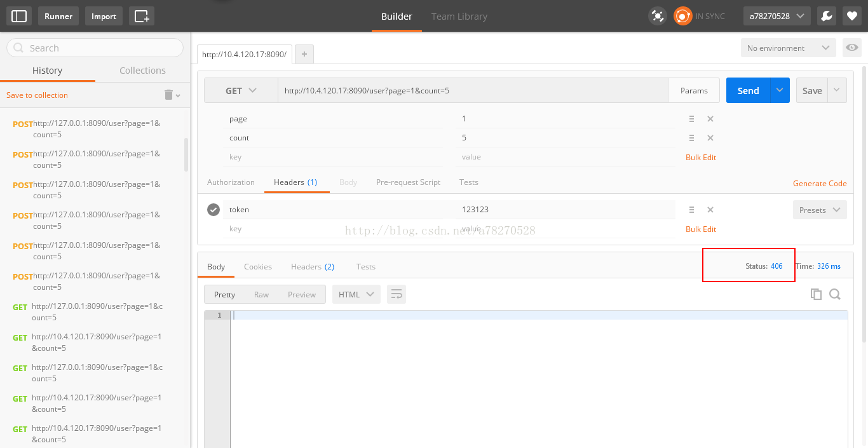Viewport: 868px width, 448px height.
Task: Open the GET method dropdown
Action: pyautogui.click(x=241, y=91)
